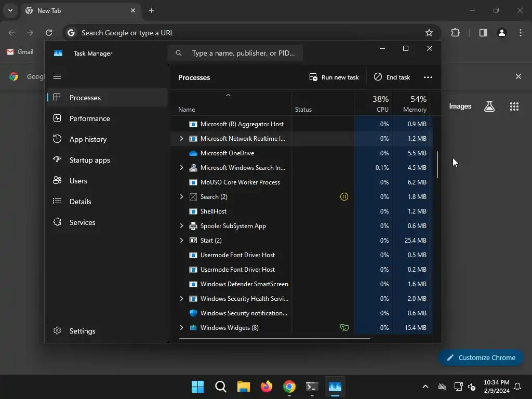532x399 pixels.
Task: Expand the Start (2) process group
Action: pyautogui.click(x=181, y=240)
